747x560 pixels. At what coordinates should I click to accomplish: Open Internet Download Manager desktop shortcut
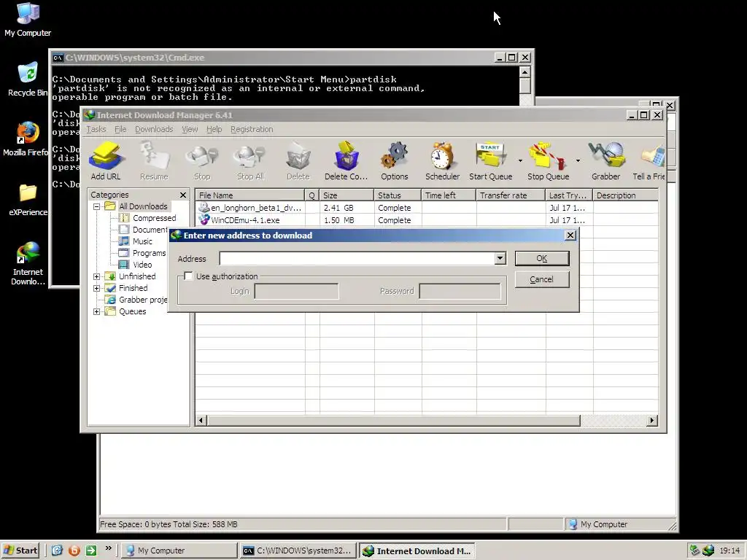pyautogui.click(x=28, y=263)
